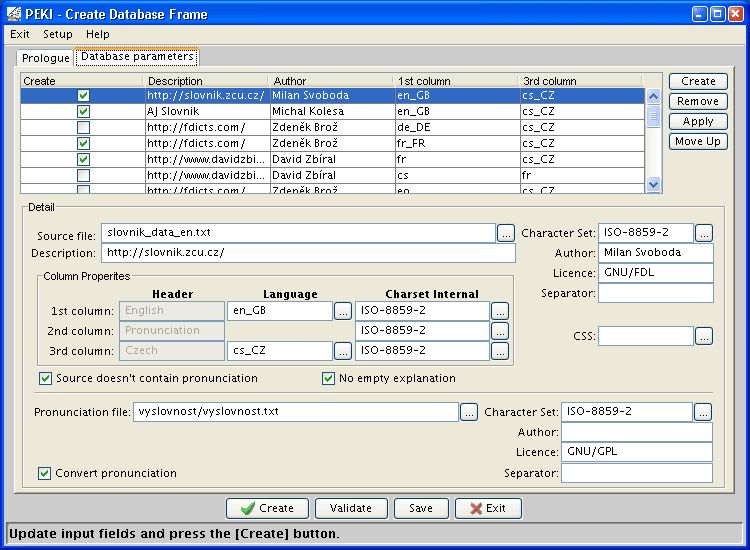Screen dimensions: 750x550
Task: Click the PEKI application icon in title bar
Action: (13, 14)
